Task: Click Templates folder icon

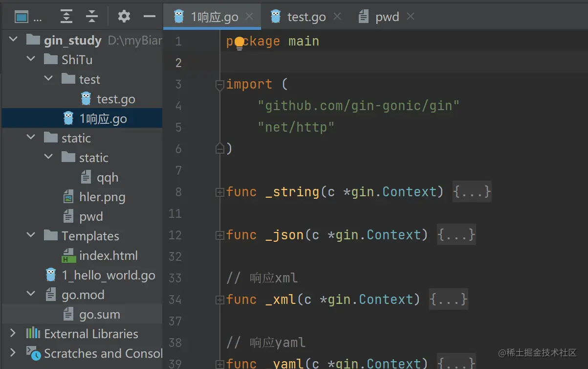Action: coord(51,236)
